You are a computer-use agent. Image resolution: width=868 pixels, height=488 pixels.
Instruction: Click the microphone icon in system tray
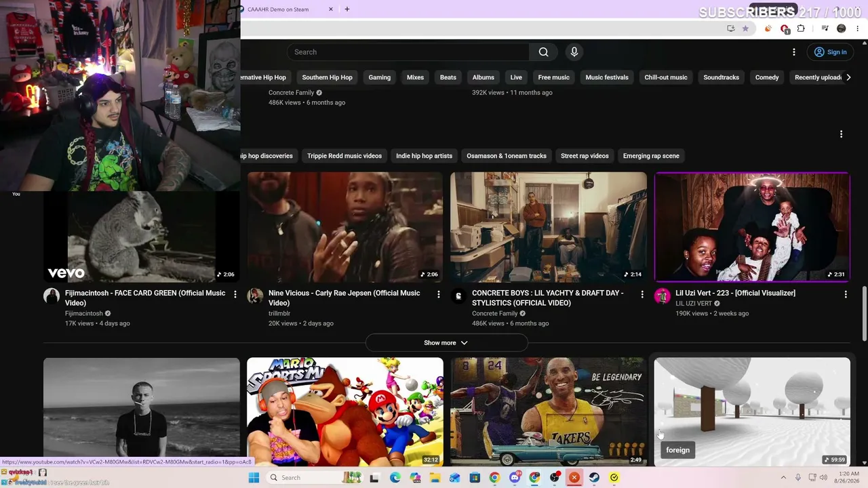pyautogui.click(x=798, y=478)
